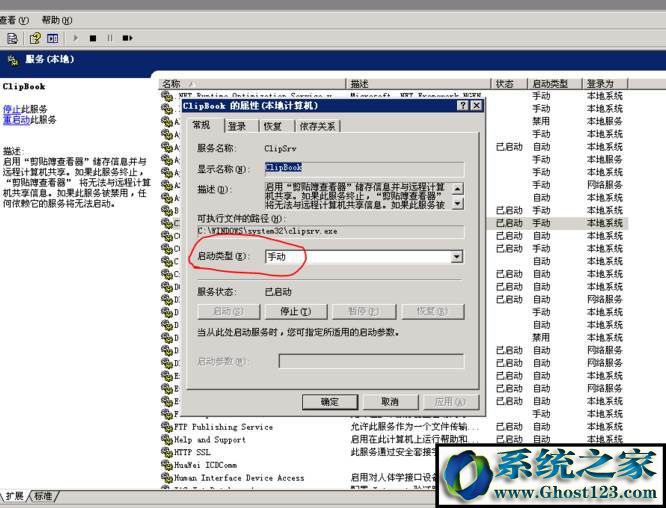
Task: Click the 确定 button
Action: (x=330, y=402)
